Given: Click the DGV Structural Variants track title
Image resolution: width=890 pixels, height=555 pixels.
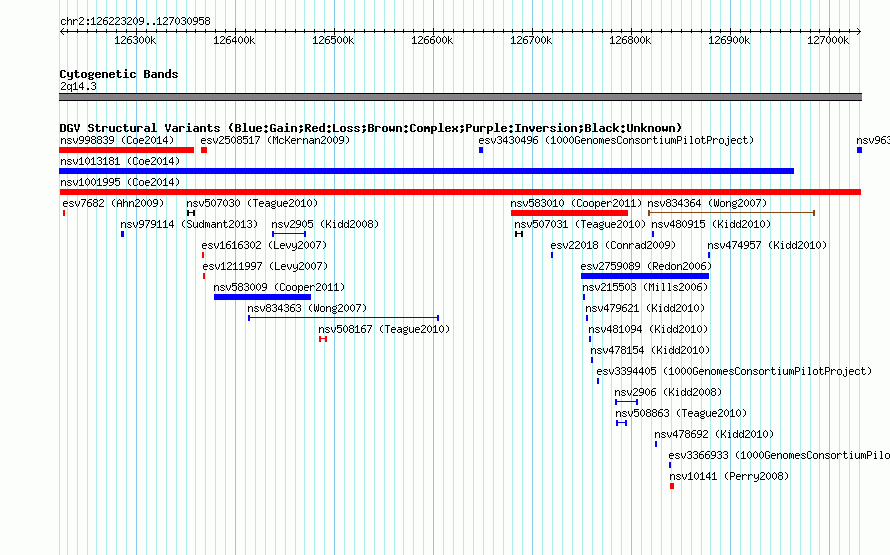Looking at the screenshot, I should coord(370,128).
